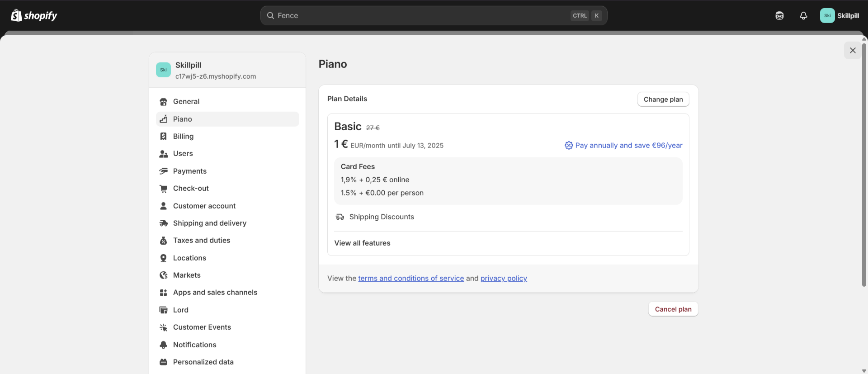Click the Change plan button
868x374 pixels.
click(x=663, y=99)
